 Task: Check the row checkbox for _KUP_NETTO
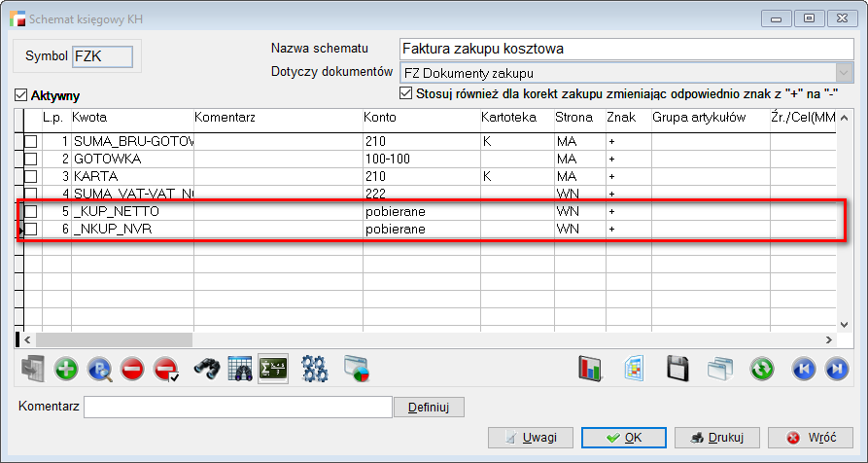30,211
